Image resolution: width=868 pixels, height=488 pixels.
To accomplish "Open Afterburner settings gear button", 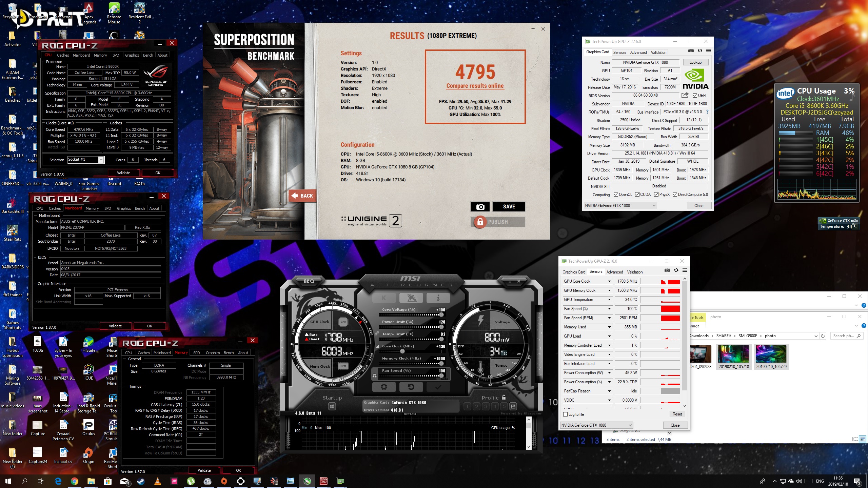I will [x=384, y=387].
